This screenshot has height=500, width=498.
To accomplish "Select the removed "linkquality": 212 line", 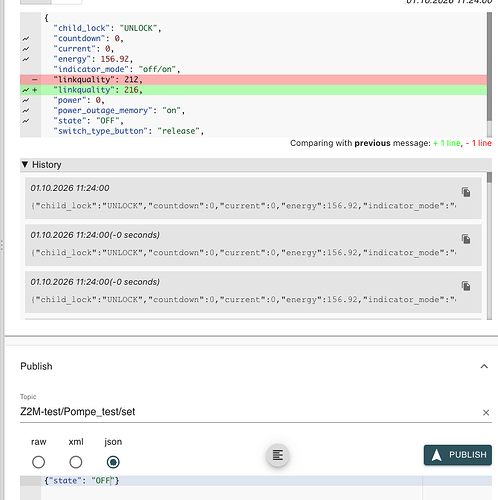I will pyautogui.click(x=253, y=80).
